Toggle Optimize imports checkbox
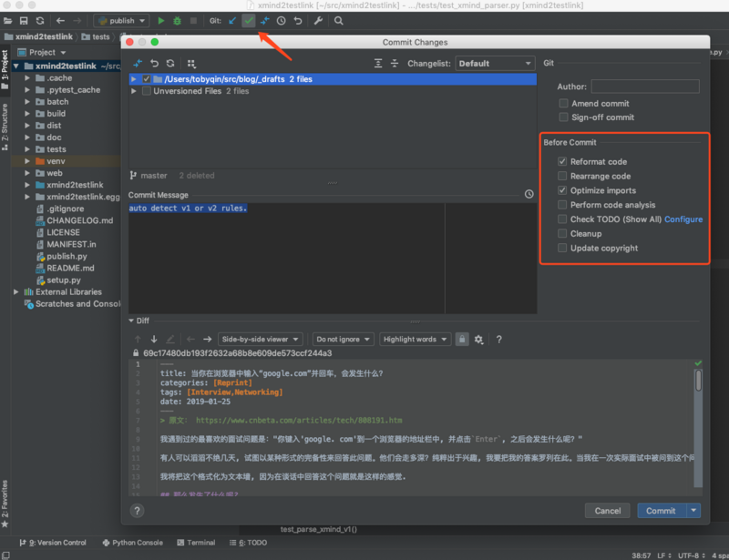 pos(562,190)
